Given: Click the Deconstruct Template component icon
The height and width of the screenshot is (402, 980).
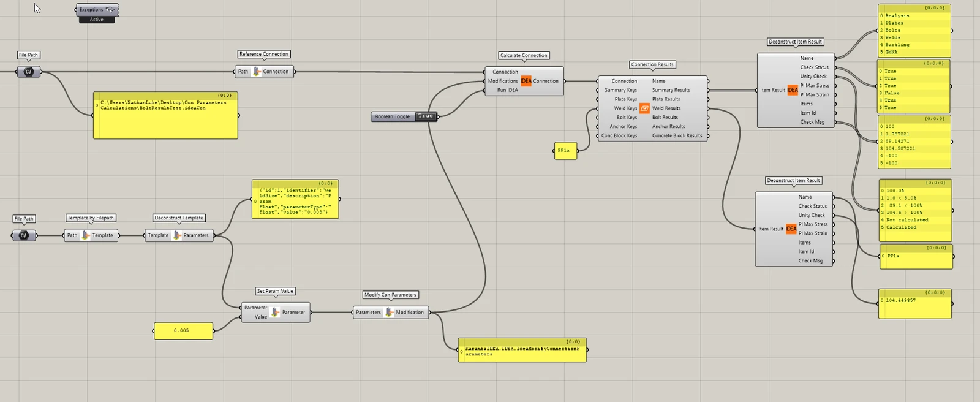Looking at the screenshot, I should [x=176, y=235].
